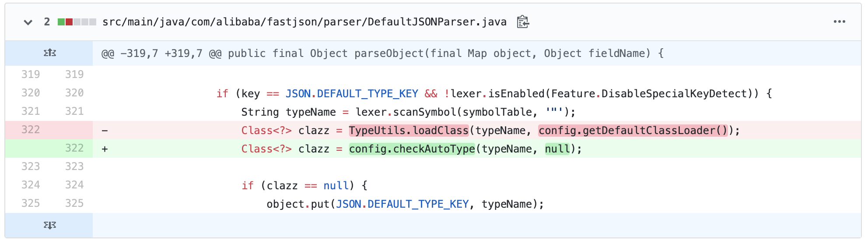
Task: Click the hunk header with parseObject signature
Action: coord(382,53)
